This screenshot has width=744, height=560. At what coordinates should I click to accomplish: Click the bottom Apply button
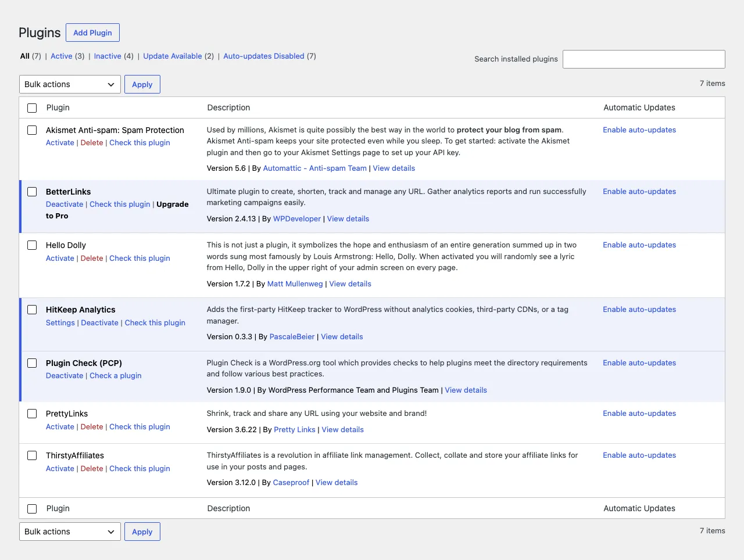(142, 532)
